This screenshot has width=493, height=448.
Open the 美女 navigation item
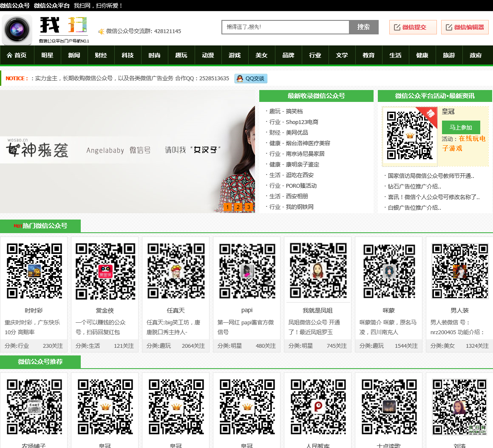[x=261, y=55]
